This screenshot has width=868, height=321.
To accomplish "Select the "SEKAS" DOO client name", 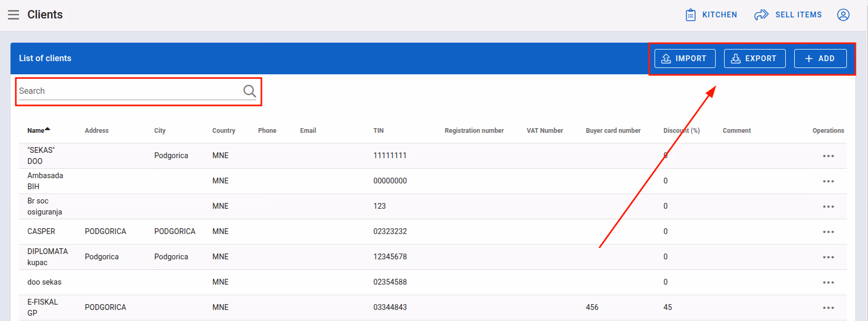I will point(41,155).
